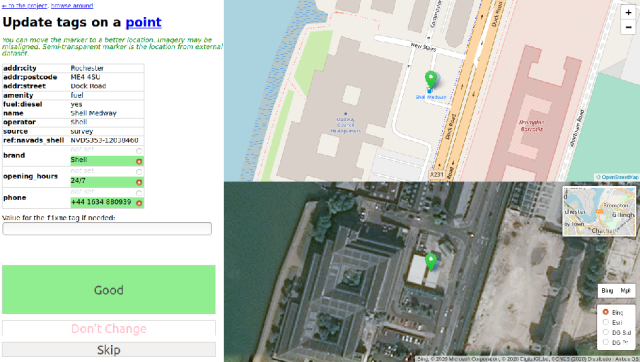Select 'not set' radio for brand
640x362 pixels.
[x=139, y=151]
